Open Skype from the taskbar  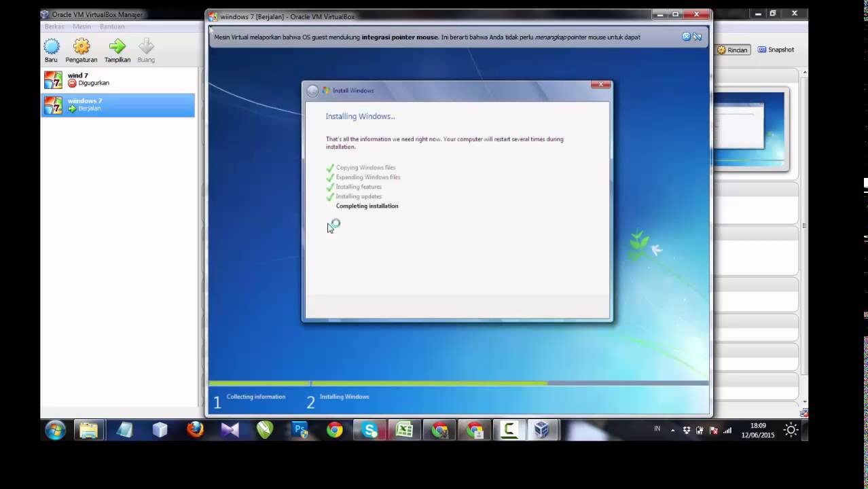click(369, 430)
